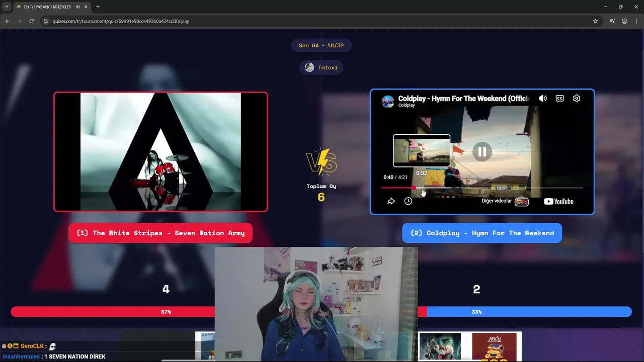The width and height of the screenshot is (644, 362).
Task: Seek on the YouTube progress bar
Action: click(482, 188)
